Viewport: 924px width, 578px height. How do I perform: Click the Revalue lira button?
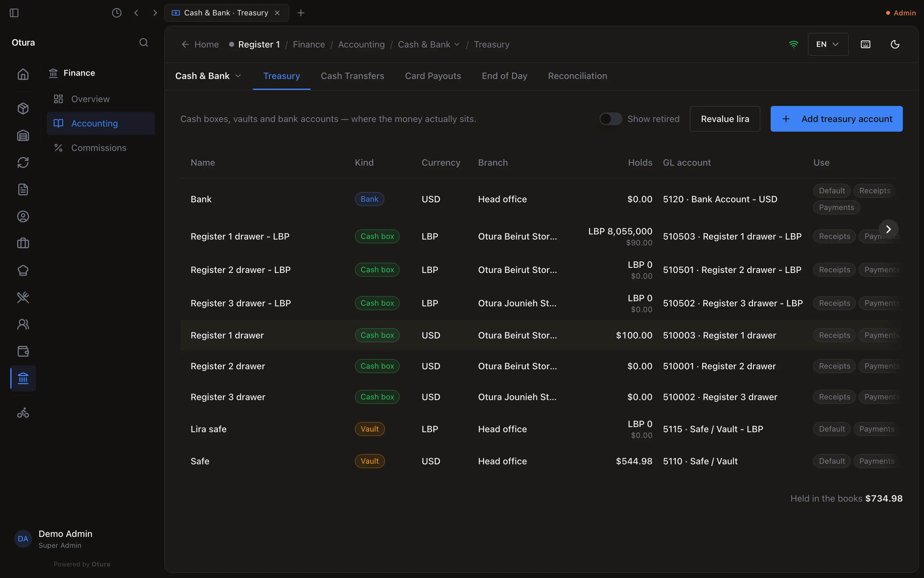coord(725,119)
